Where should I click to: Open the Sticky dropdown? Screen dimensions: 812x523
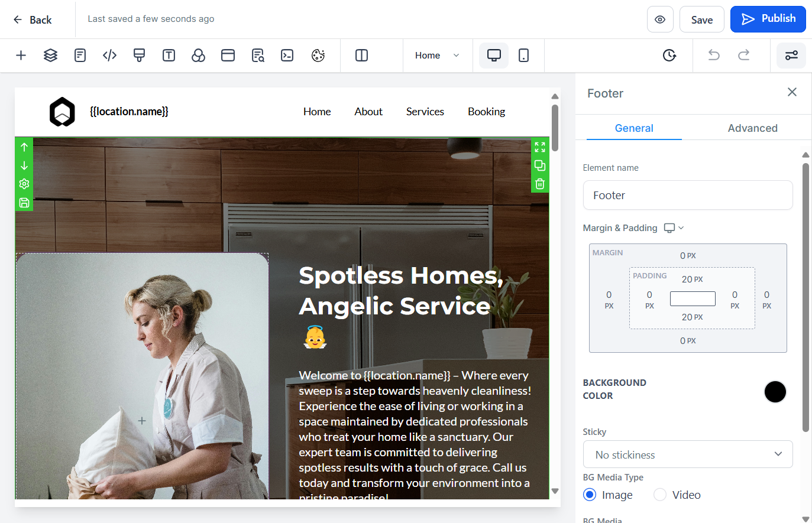pyautogui.click(x=688, y=454)
